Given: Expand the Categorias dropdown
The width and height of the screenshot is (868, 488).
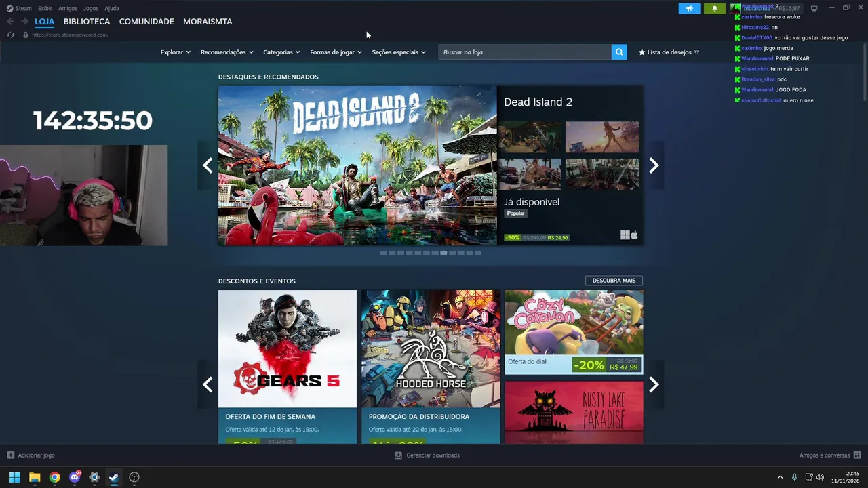Looking at the screenshot, I should click(x=281, y=52).
